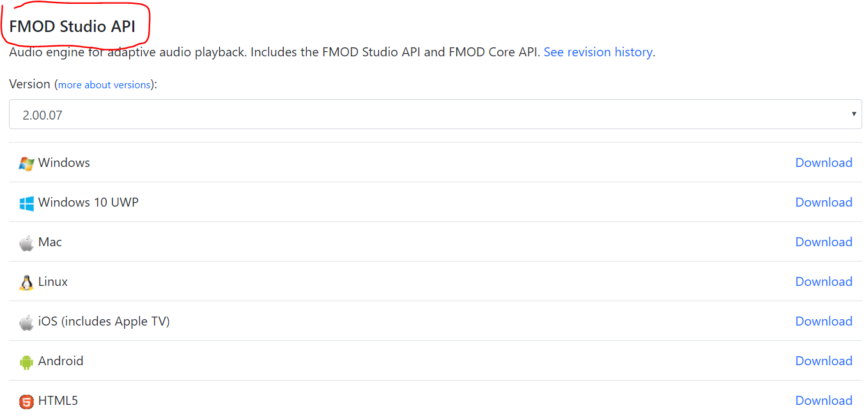Download the Windows 10 UWP build
The image size is (868, 417).
click(823, 203)
